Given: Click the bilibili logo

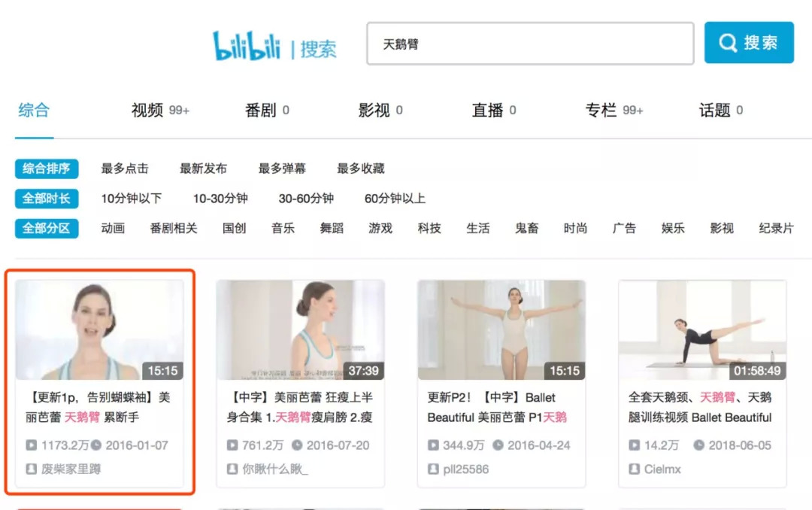Looking at the screenshot, I should [x=247, y=46].
